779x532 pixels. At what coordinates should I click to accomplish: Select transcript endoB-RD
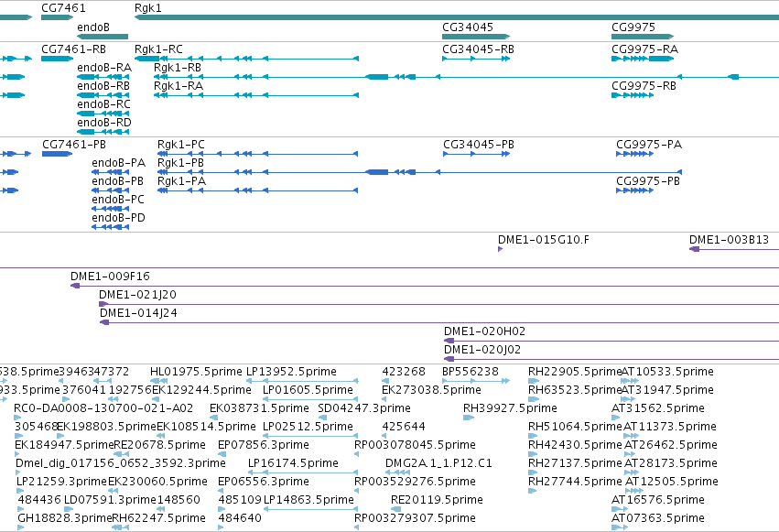click(x=103, y=123)
